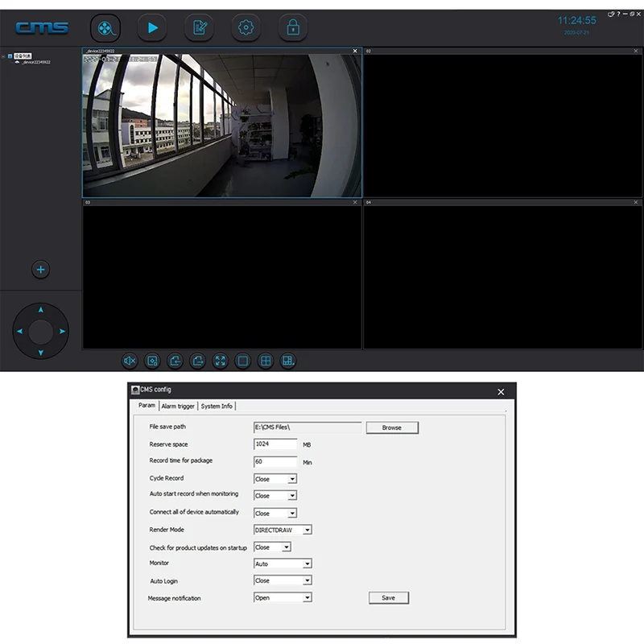
Task: Open the Message notification dropdown
Action: click(x=307, y=598)
